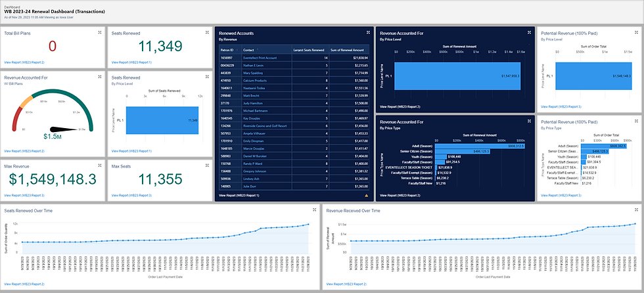Expand the Renewed Accounts table widget
The image size is (644, 293).
pos(368,32)
